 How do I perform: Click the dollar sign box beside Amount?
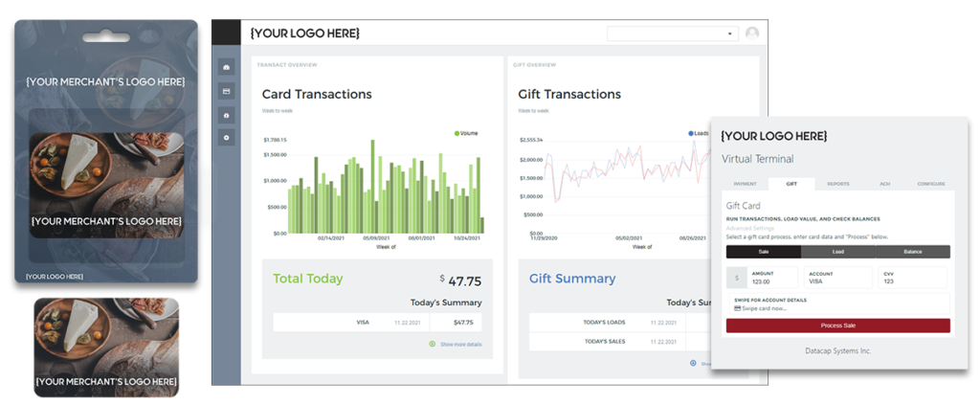point(736,278)
